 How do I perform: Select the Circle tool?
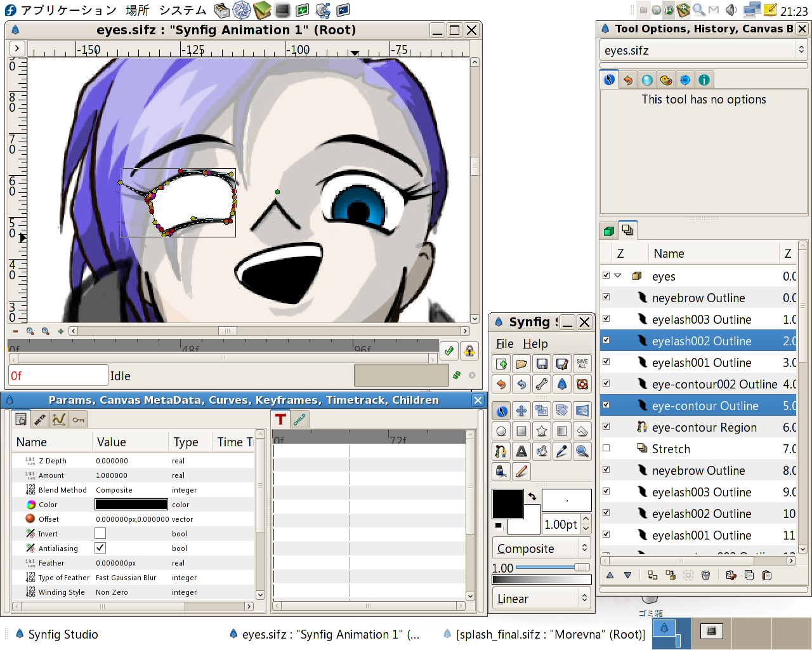[x=501, y=431]
